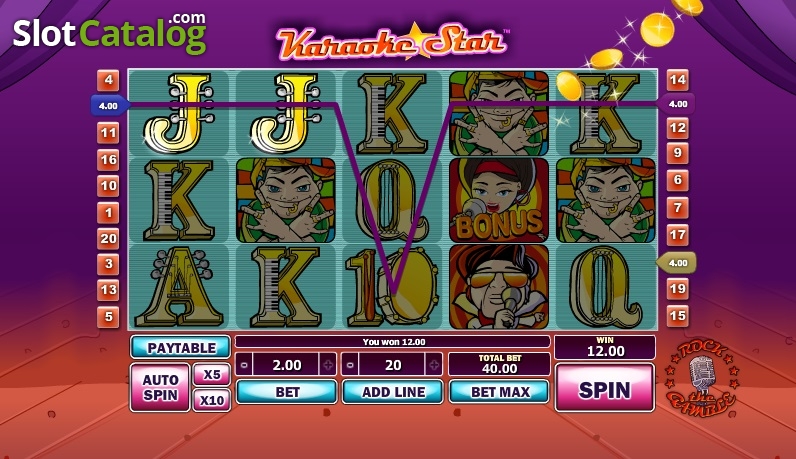Select payline 5 marker
Viewport: 796px width, 459px height.
click(108, 316)
